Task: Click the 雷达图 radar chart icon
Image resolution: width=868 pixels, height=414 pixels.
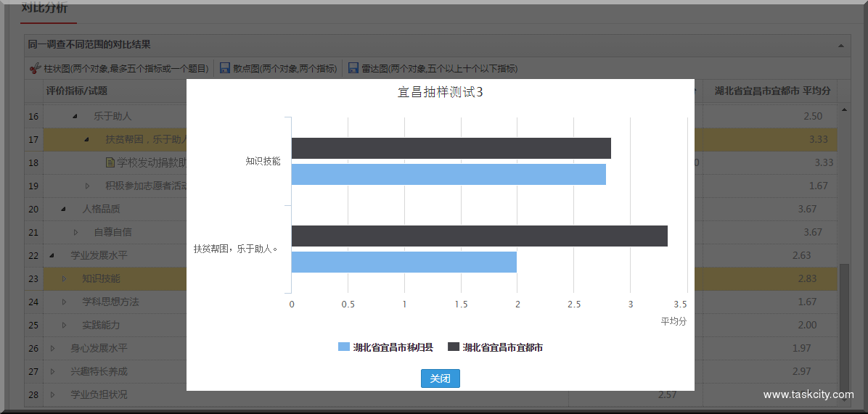Action: pos(353,68)
